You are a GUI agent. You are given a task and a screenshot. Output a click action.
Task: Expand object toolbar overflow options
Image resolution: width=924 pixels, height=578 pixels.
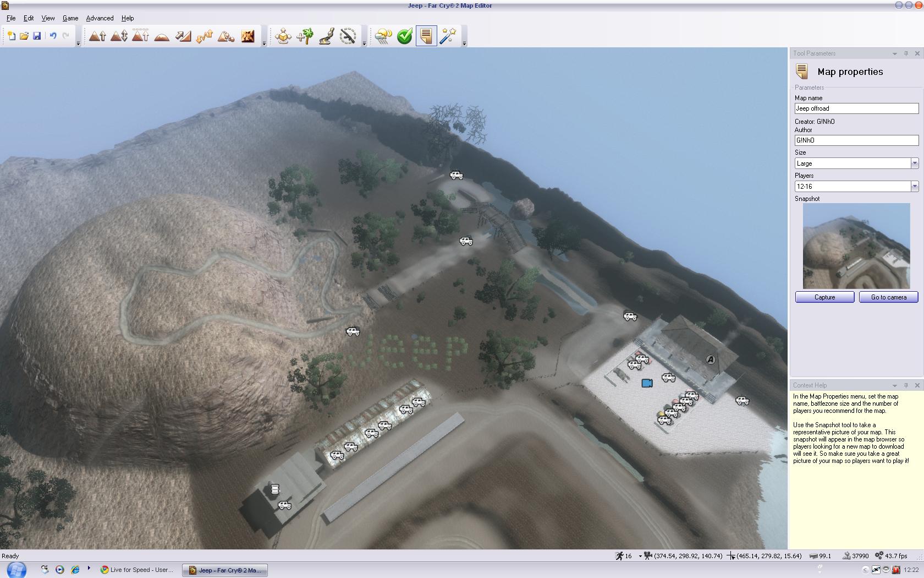coord(364,43)
